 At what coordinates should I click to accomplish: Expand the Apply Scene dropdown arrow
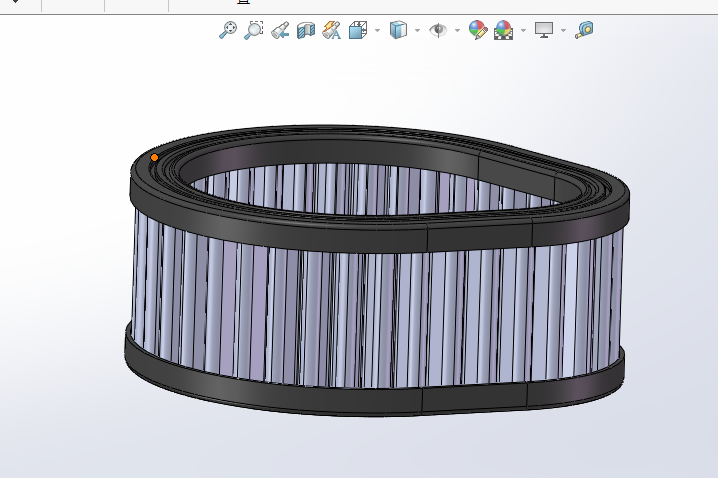[x=522, y=30]
